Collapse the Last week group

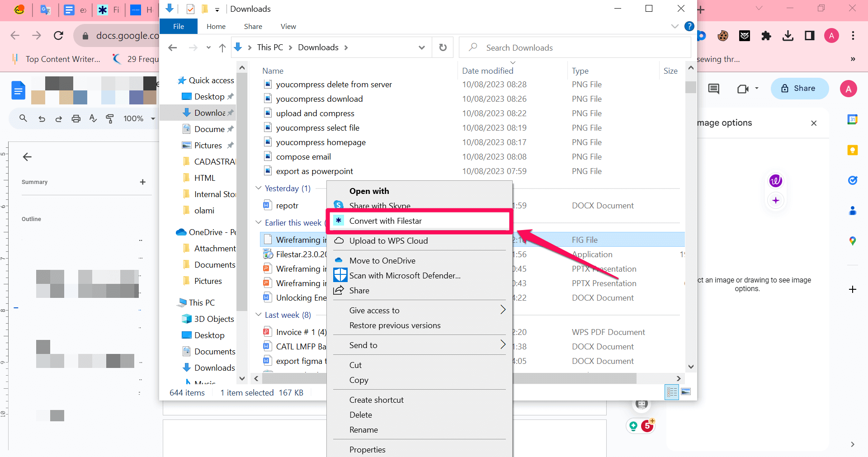[259, 315]
